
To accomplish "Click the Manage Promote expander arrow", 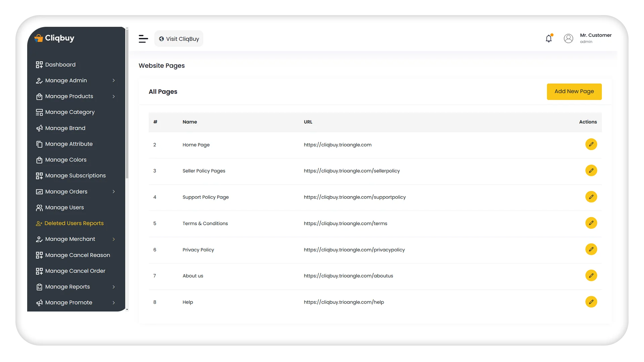I will [113, 302].
